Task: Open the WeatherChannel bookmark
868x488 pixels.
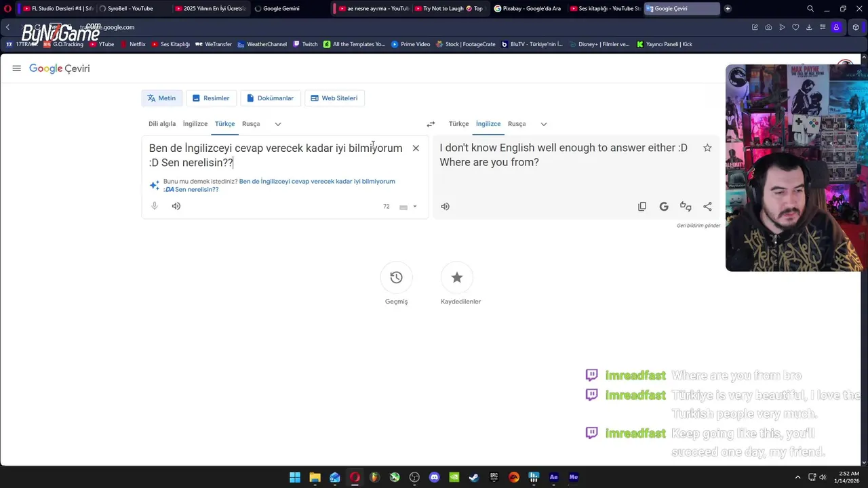Action: (262, 44)
